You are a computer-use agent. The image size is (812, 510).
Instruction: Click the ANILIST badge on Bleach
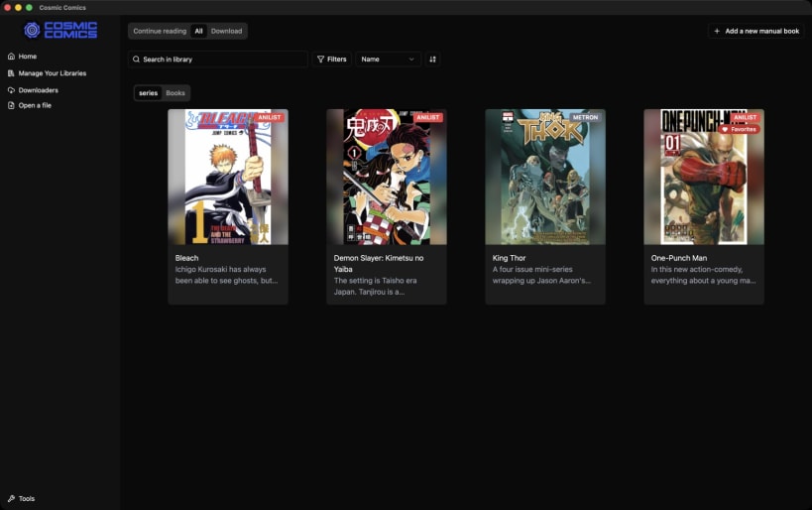[270, 118]
